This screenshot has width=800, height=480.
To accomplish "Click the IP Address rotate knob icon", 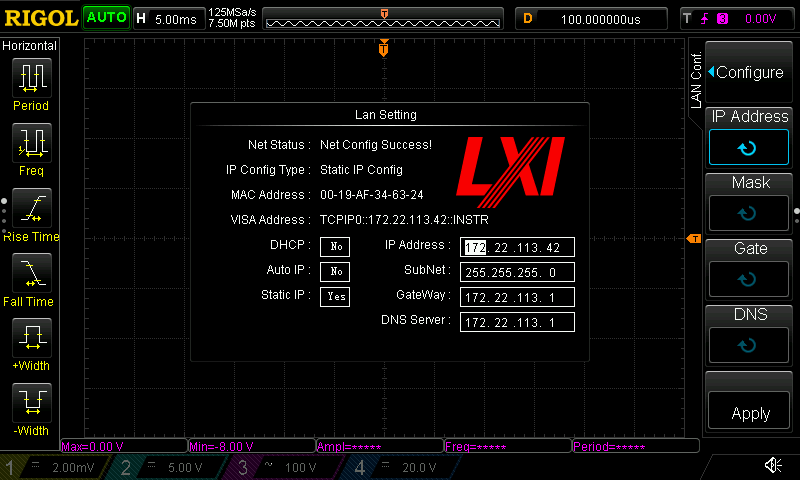I will tap(748, 147).
